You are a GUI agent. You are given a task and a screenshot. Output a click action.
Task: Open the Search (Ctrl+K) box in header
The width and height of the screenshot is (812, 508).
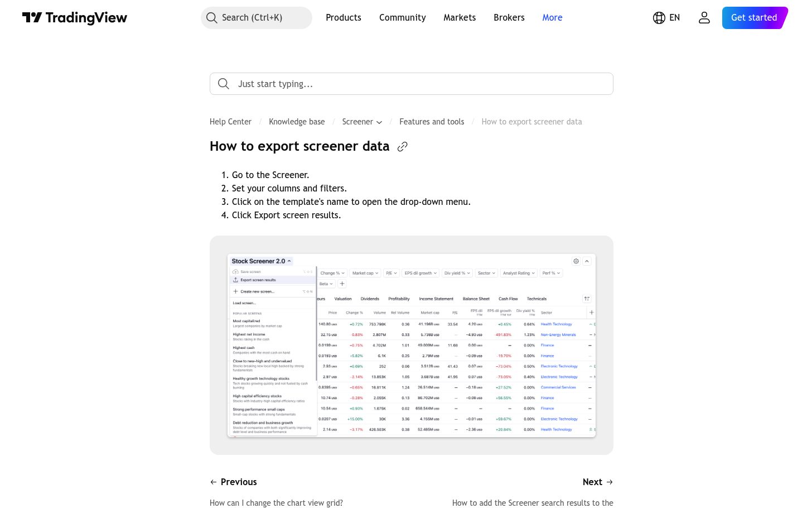click(x=257, y=18)
